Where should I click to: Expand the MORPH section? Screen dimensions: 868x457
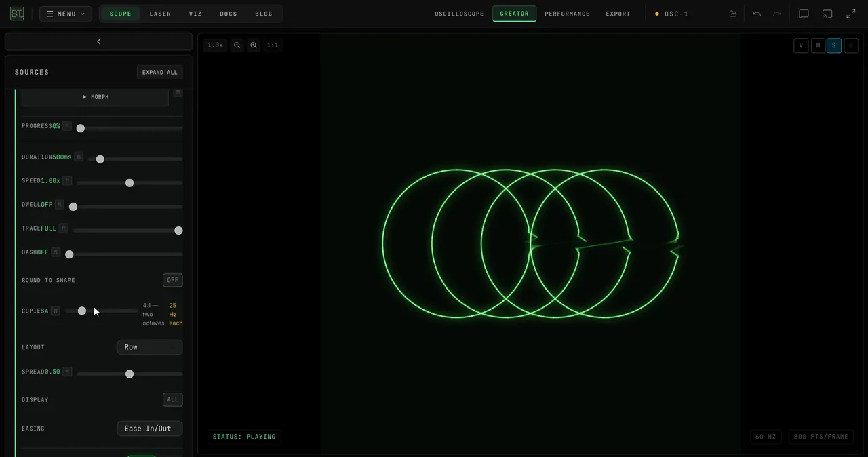pyautogui.click(x=95, y=97)
